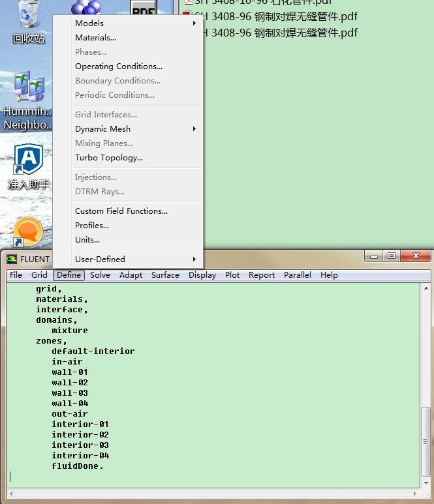Open Custom Field Functions... entry

tap(128, 211)
